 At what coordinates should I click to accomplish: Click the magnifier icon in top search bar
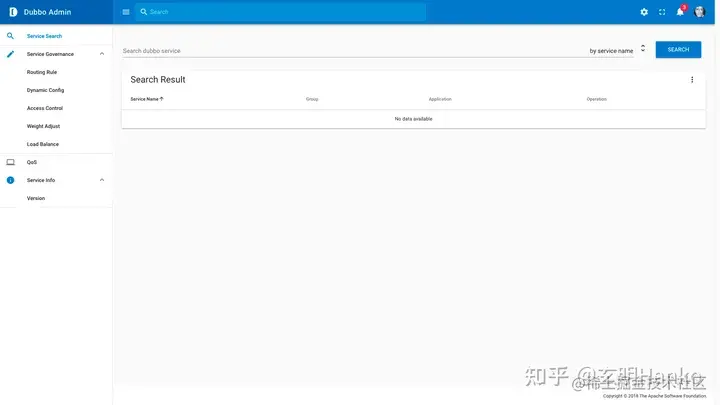click(144, 11)
